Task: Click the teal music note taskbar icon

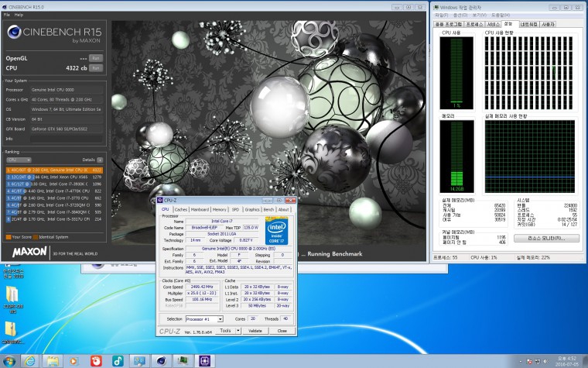Action: point(118,361)
